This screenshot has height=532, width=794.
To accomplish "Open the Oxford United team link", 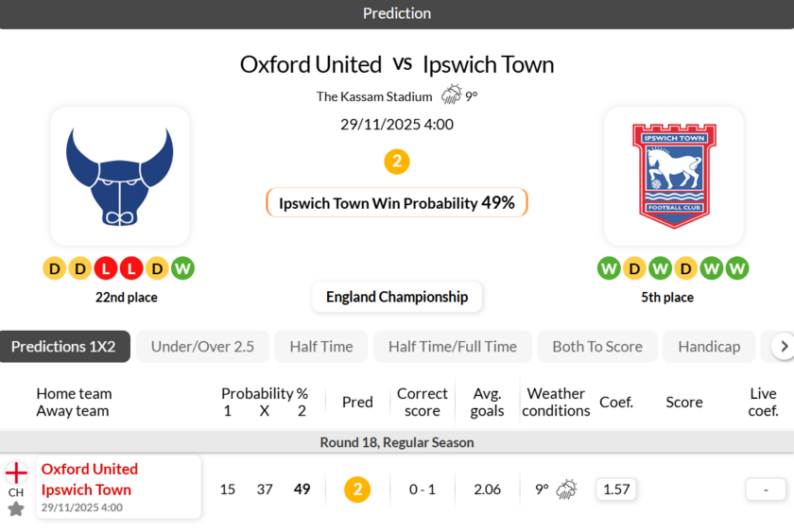I will coord(90,469).
